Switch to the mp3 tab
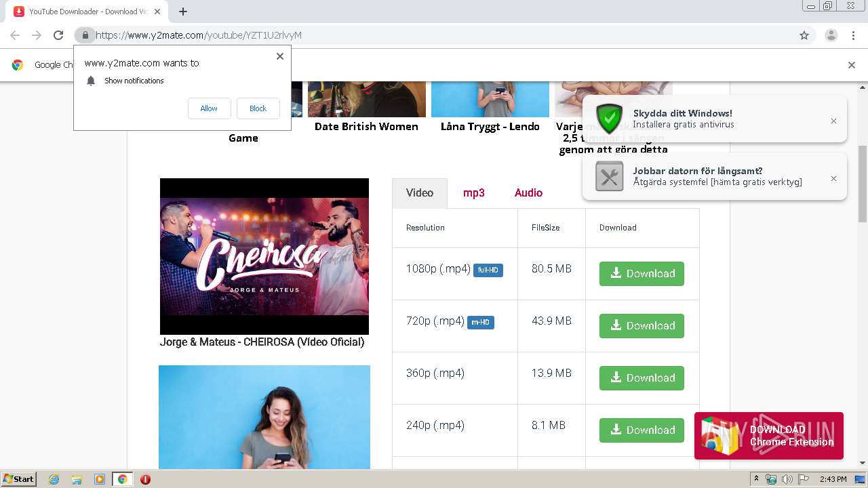Screen dimensions: 868x488 (x=474, y=193)
